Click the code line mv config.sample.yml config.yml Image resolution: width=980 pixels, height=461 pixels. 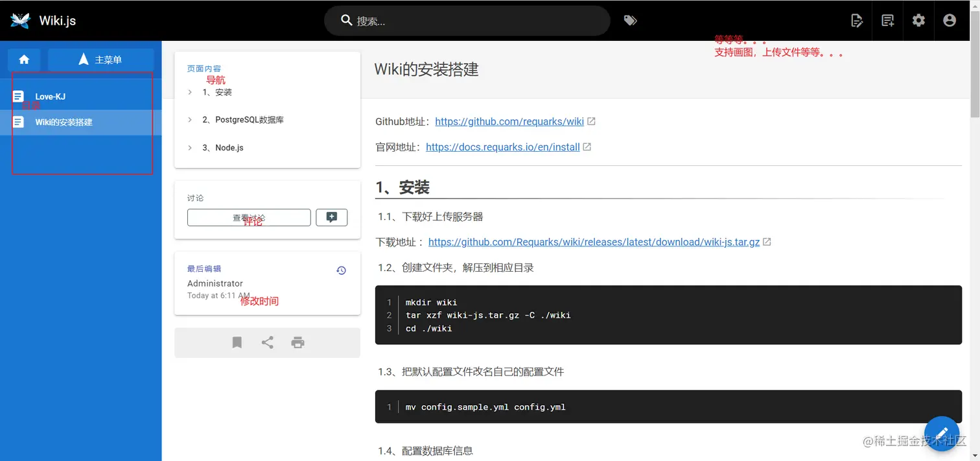485,407
